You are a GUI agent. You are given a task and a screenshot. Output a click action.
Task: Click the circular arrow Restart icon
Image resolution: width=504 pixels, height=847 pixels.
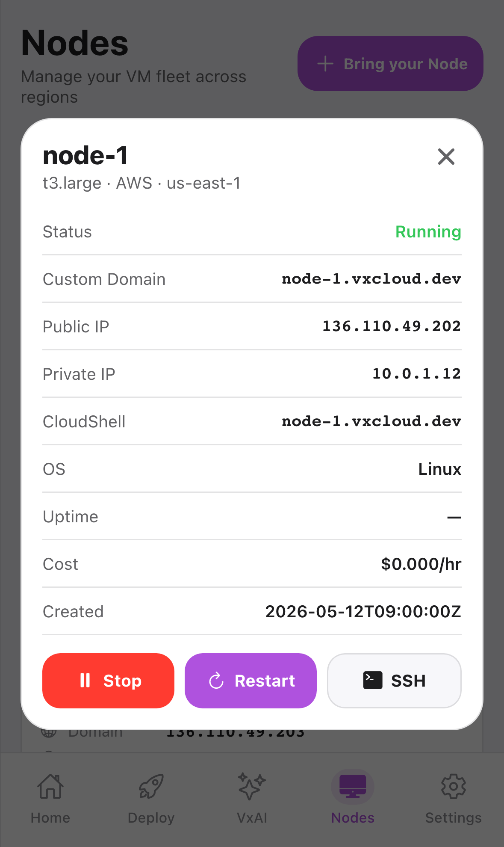pyautogui.click(x=216, y=681)
